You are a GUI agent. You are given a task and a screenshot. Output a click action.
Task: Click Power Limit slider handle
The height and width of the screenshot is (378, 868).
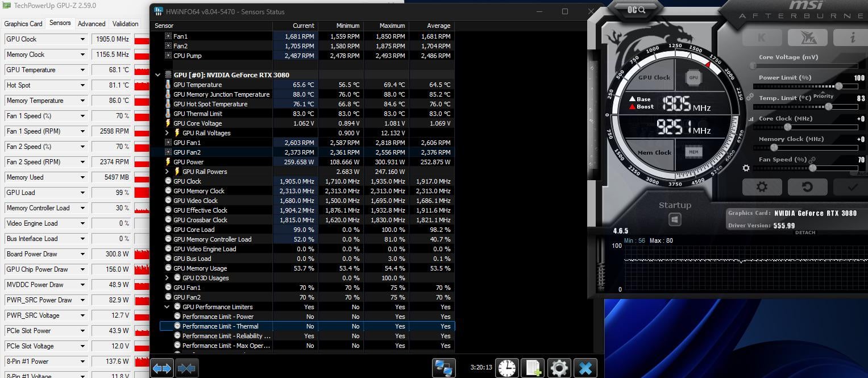pyautogui.click(x=838, y=86)
